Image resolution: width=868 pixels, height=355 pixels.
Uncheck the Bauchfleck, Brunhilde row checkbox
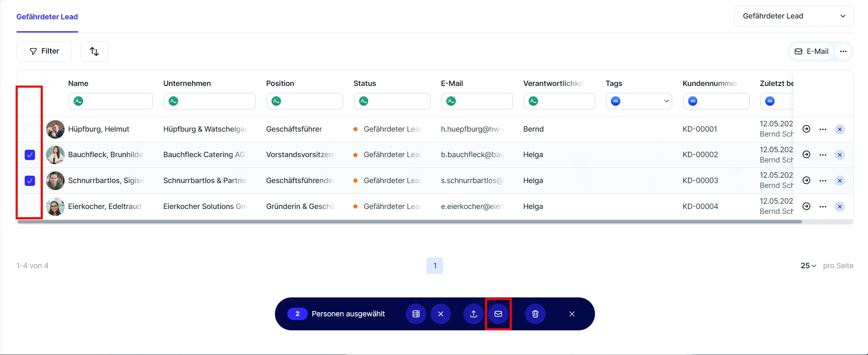click(x=30, y=155)
